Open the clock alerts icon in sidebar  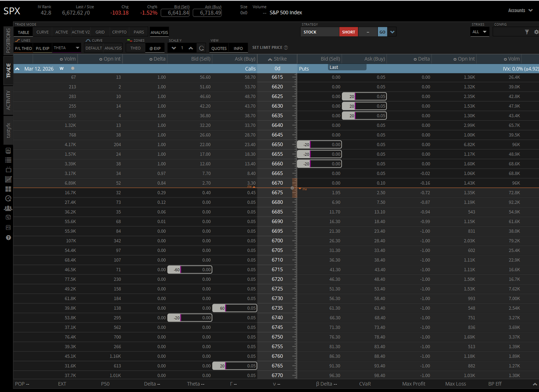point(8,198)
